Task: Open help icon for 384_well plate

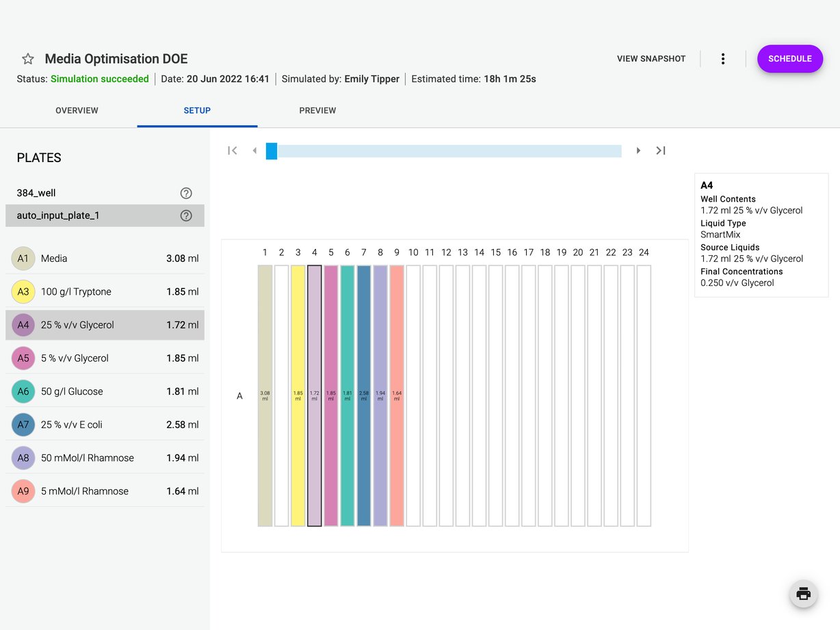Action: pos(186,193)
